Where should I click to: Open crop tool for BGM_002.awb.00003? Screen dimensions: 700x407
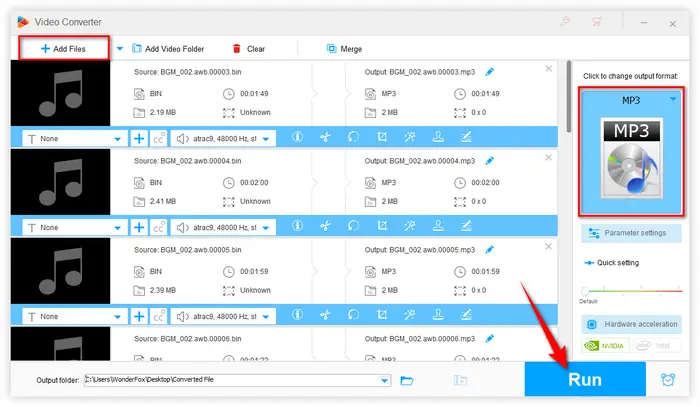click(x=382, y=137)
